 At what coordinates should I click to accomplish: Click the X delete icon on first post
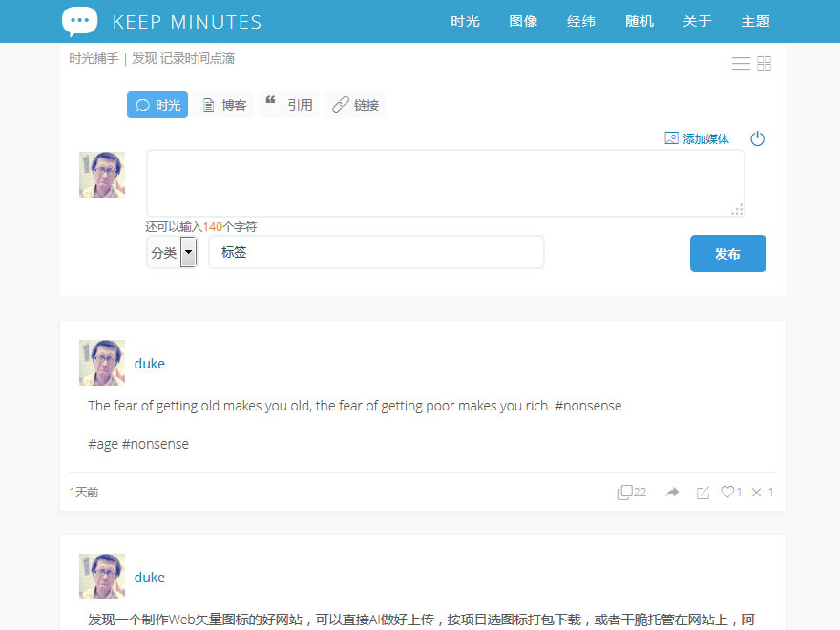point(757,493)
